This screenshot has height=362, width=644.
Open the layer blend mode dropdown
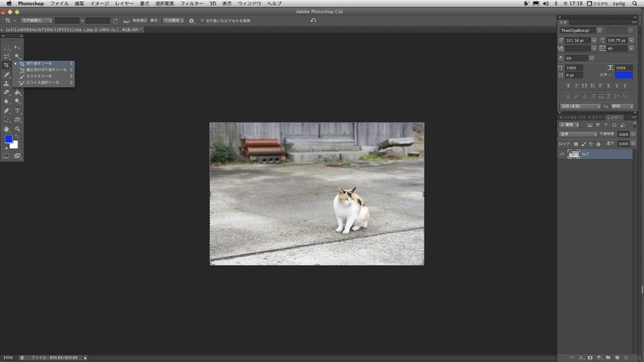click(578, 134)
